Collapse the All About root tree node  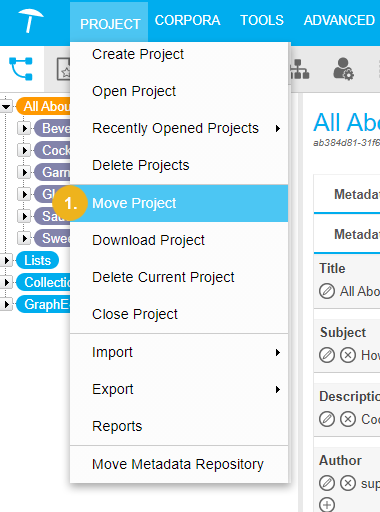pyautogui.click(x=6, y=107)
